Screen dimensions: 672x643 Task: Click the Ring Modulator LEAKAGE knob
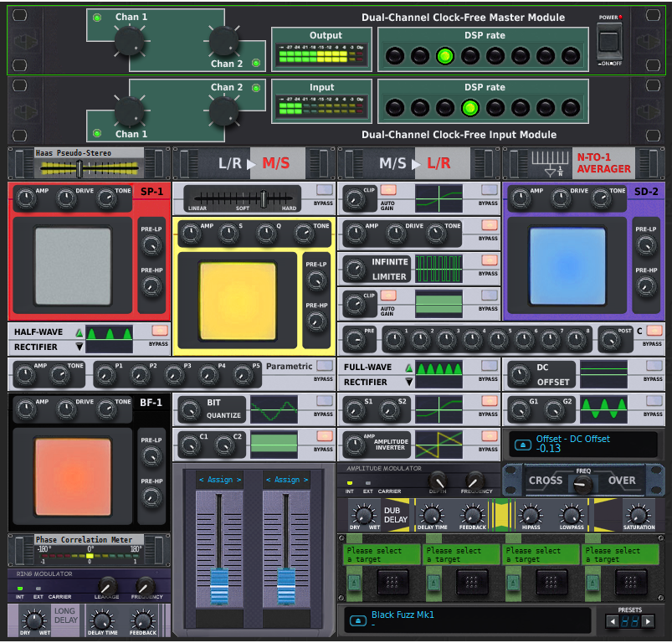coord(106,585)
